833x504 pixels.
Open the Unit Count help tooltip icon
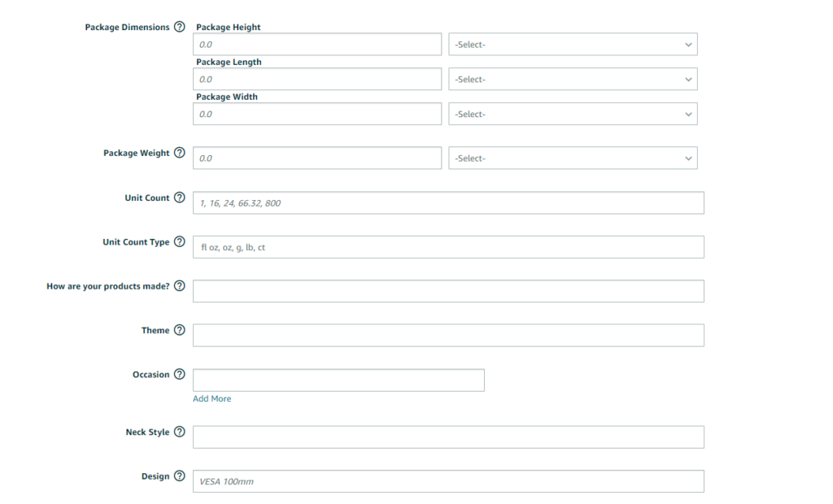[x=180, y=198]
